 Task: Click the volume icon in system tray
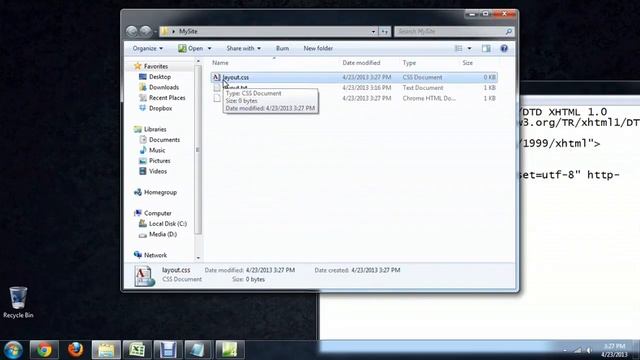589,350
